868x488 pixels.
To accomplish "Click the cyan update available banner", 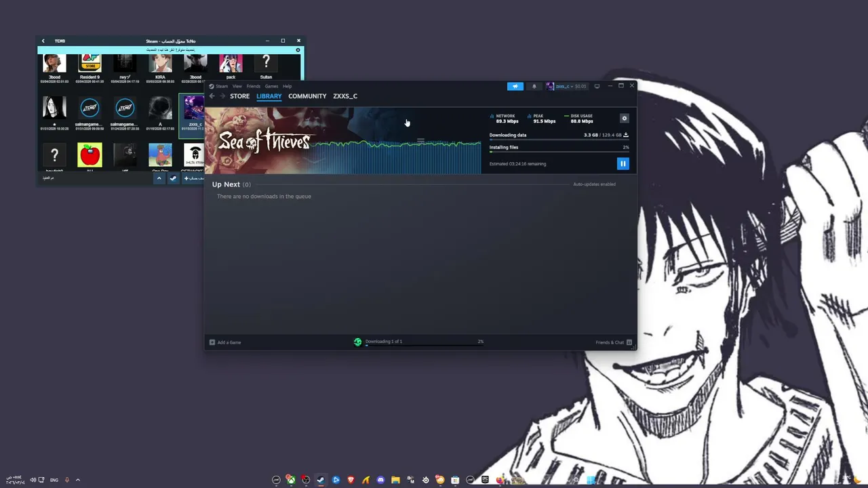I will pyautogui.click(x=170, y=50).
